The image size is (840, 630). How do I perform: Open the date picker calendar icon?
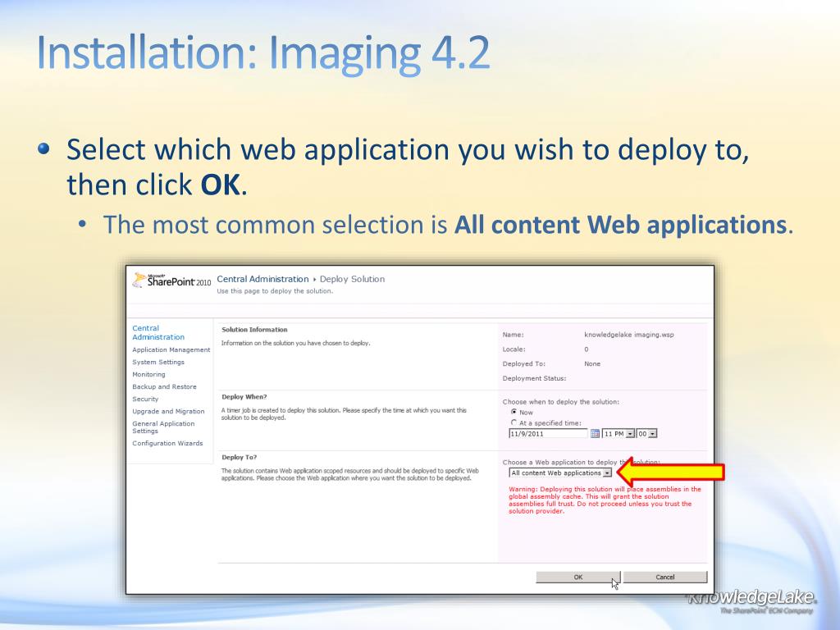[x=595, y=433]
